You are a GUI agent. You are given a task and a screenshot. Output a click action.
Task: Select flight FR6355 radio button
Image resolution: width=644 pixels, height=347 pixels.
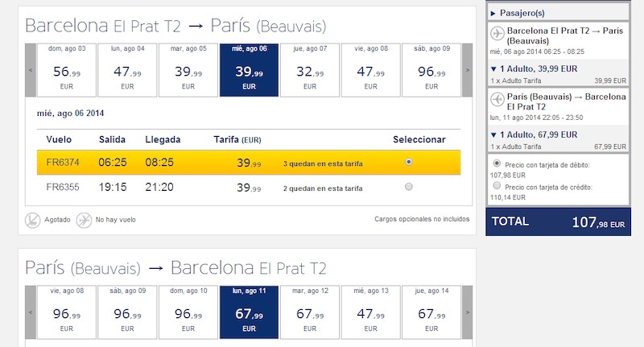click(409, 187)
